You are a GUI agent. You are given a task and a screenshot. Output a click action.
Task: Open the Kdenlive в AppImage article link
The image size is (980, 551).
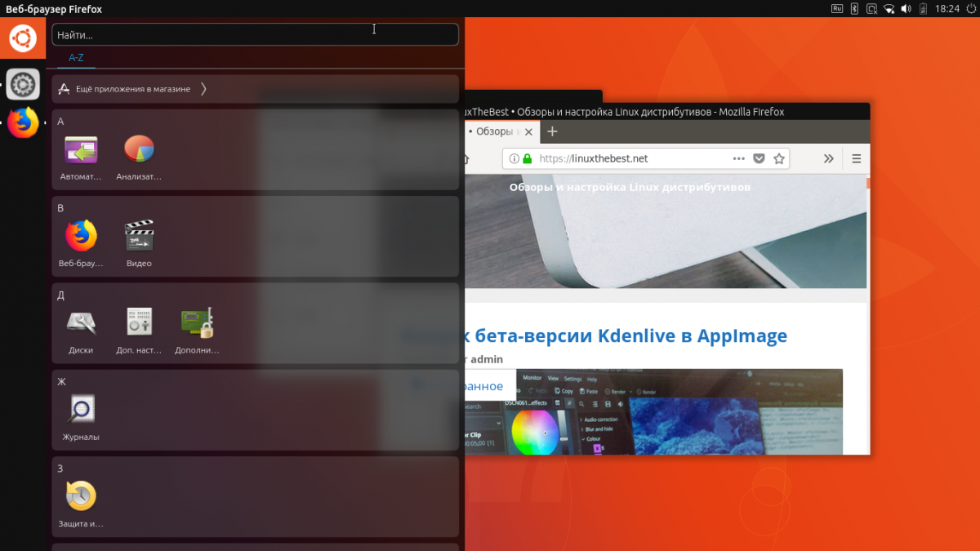627,335
